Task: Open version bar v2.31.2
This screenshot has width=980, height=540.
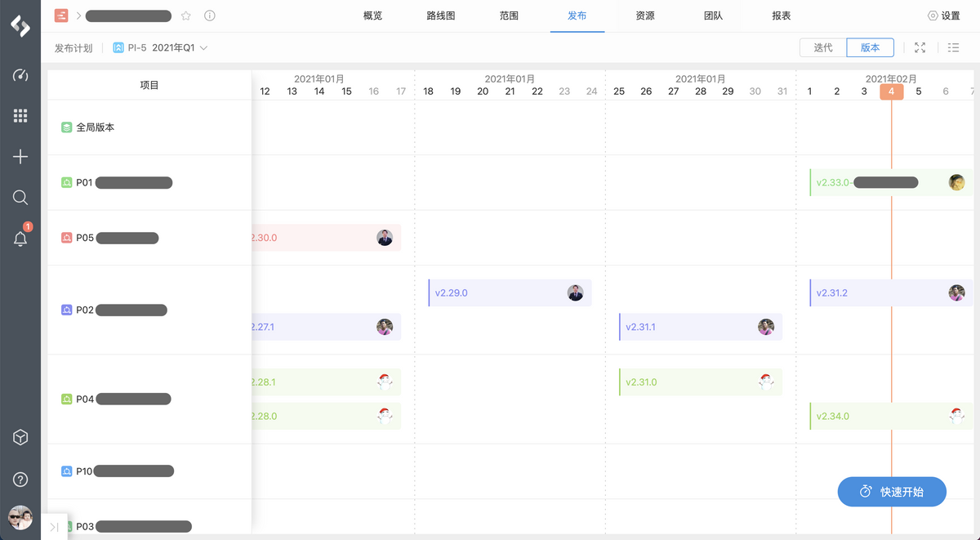Action: (x=891, y=292)
